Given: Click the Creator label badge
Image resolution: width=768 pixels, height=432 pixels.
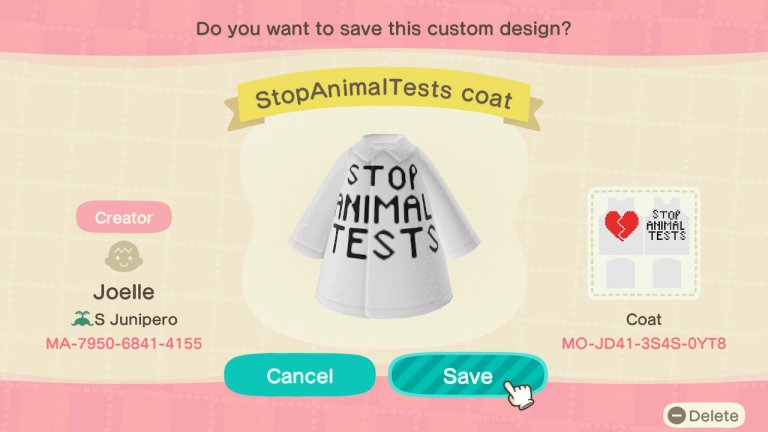Looking at the screenshot, I should coord(124,217).
